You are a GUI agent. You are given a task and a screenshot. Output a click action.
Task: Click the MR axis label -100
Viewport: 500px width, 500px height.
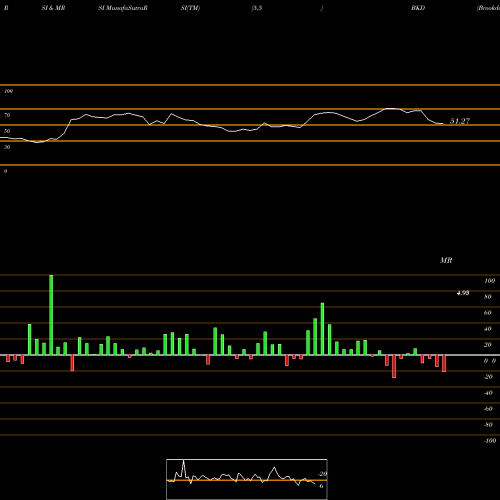coord(489,441)
